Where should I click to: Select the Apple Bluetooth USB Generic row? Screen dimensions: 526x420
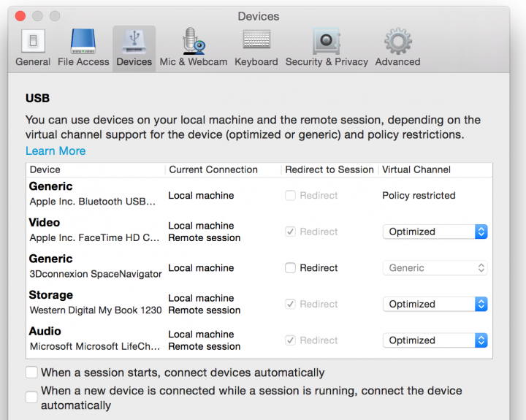94,194
